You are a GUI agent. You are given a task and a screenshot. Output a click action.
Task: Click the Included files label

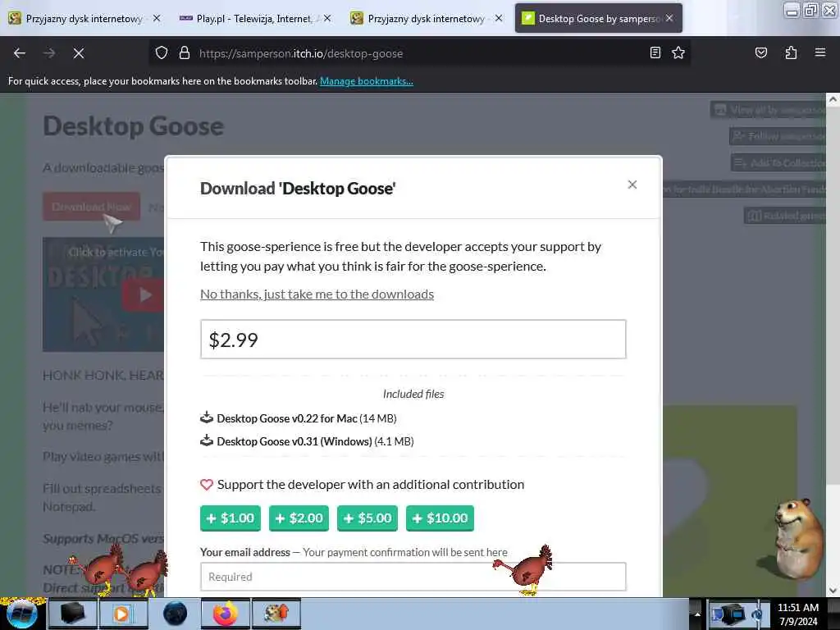(x=413, y=394)
